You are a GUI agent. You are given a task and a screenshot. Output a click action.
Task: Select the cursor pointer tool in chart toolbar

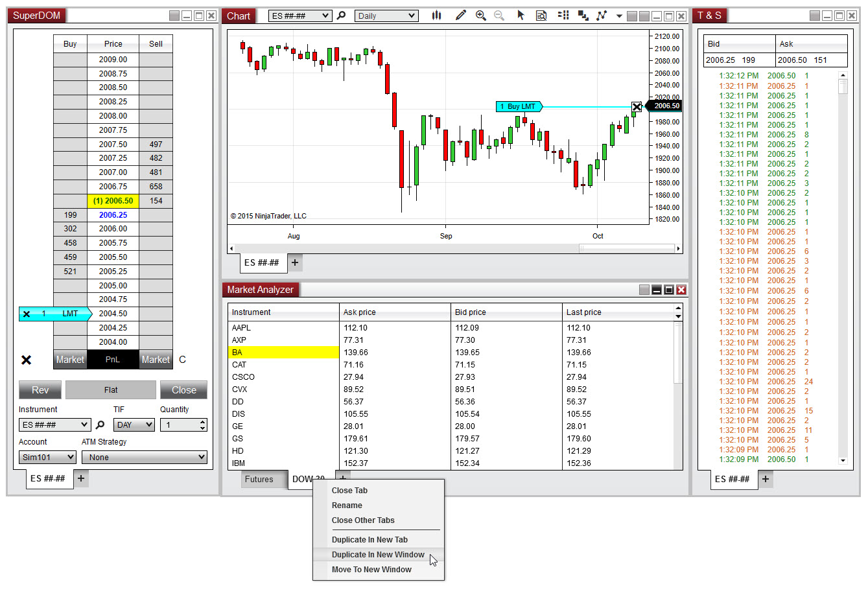[x=521, y=16]
